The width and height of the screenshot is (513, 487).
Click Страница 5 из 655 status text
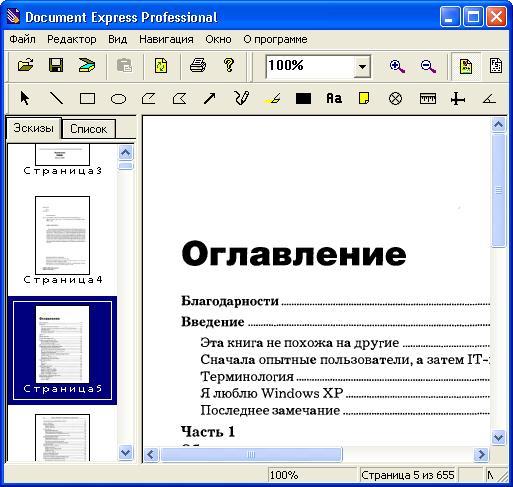point(408,475)
